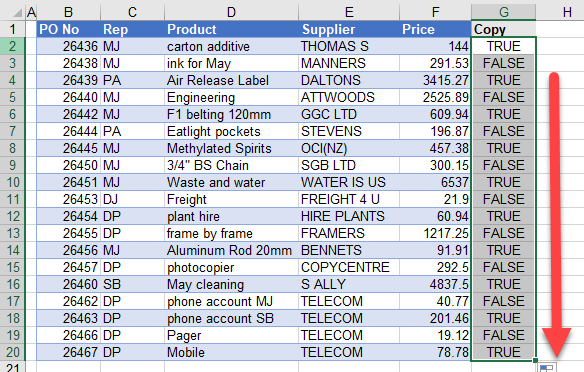This screenshot has width=584, height=372.
Task: Select the TRUE cell in row 2
Action: click(504, 46)
